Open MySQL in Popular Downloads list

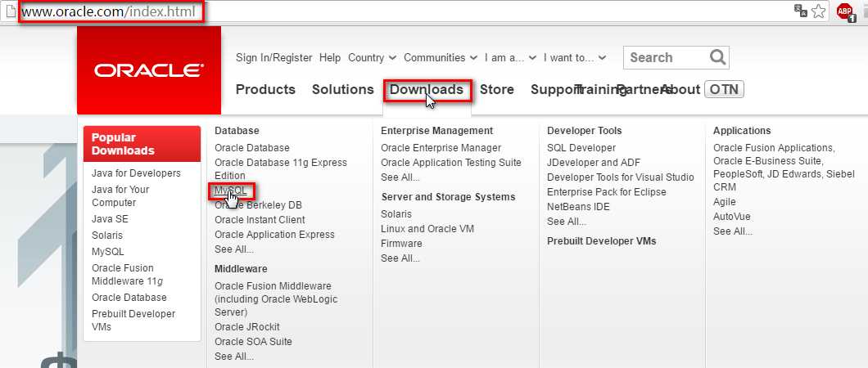click(108, 251)
